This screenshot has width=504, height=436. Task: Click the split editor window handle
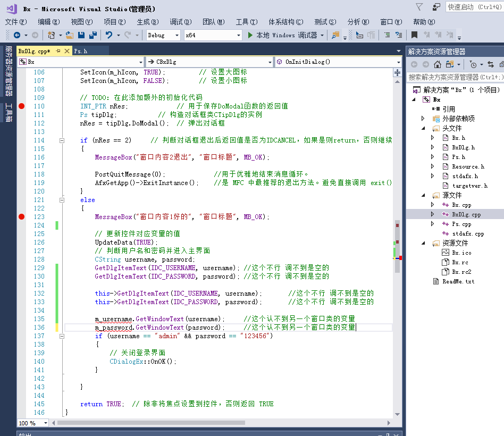tap(397, 73)
